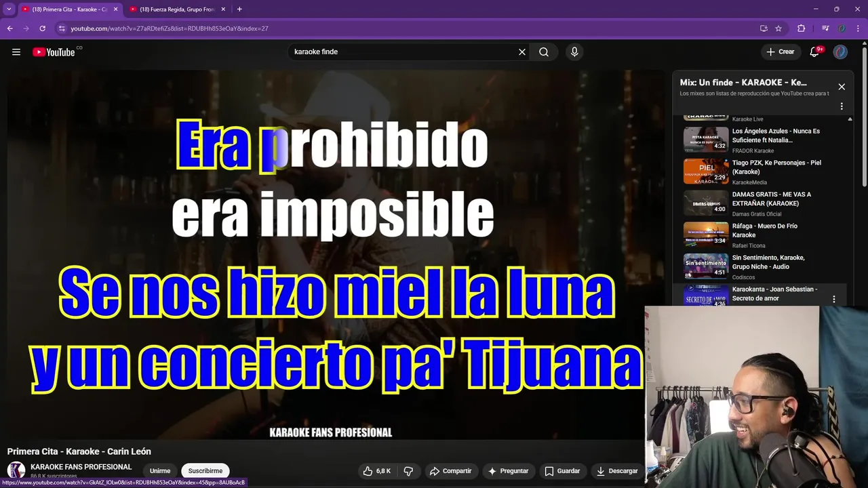This screenshot has width=868, height=488.
Task: Click the install app icon in address bar
Action: pos(764,28)
